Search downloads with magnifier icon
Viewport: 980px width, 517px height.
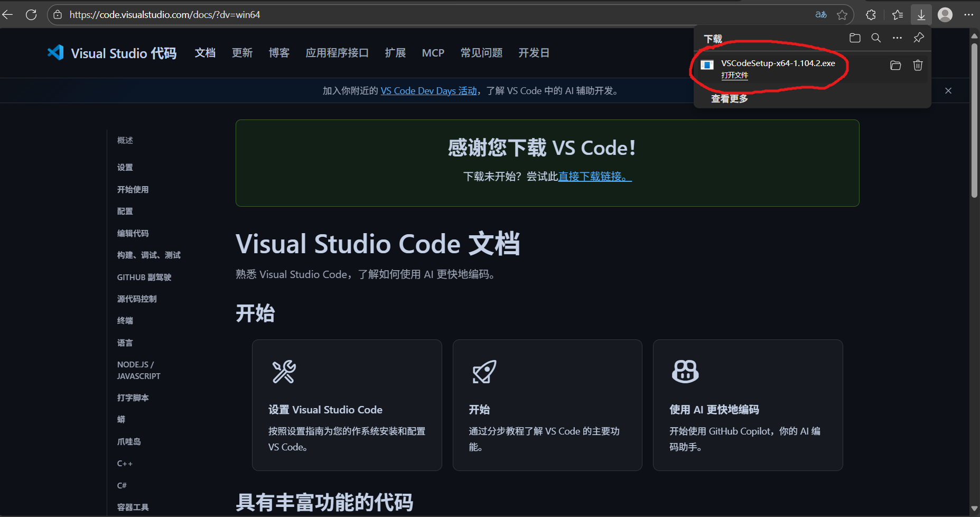[876, 38]
